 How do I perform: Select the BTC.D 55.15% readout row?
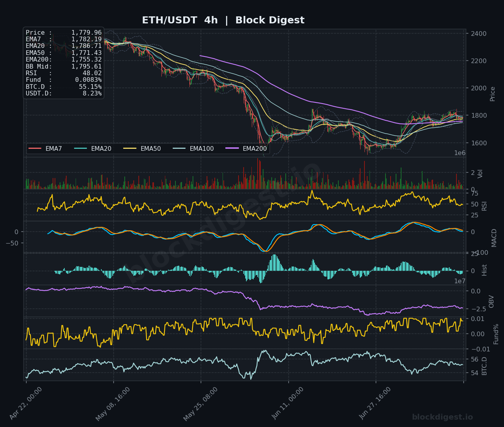(x=64, y=87)
